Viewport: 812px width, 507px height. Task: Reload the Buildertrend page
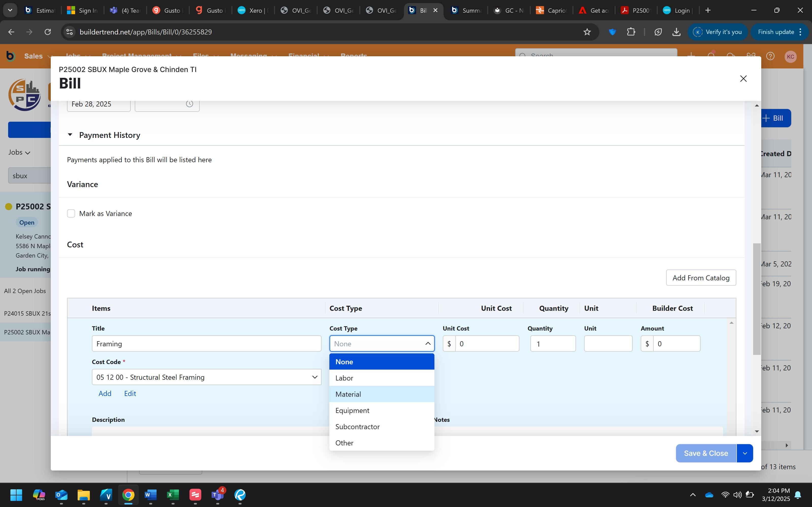point(48,32)
